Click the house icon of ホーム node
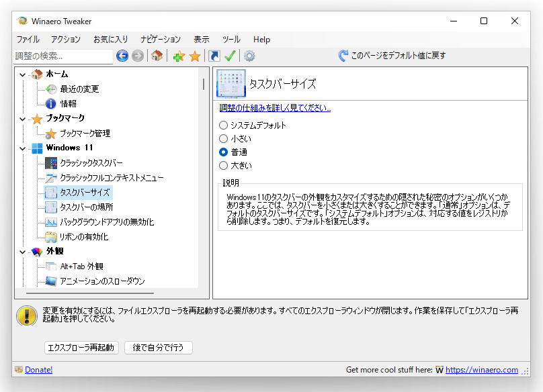The width and height of the screenshot is (543, 392). (x=37, y=74)
